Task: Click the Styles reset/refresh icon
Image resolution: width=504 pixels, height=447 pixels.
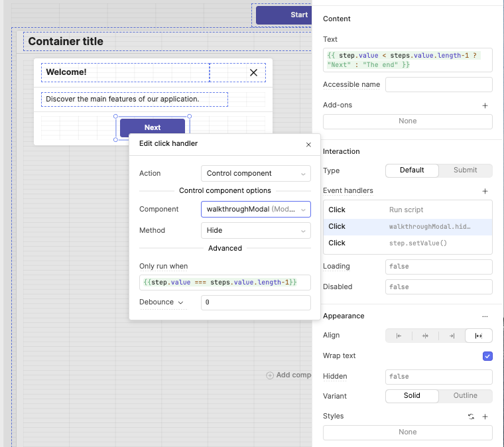Action: pos(471,416)
